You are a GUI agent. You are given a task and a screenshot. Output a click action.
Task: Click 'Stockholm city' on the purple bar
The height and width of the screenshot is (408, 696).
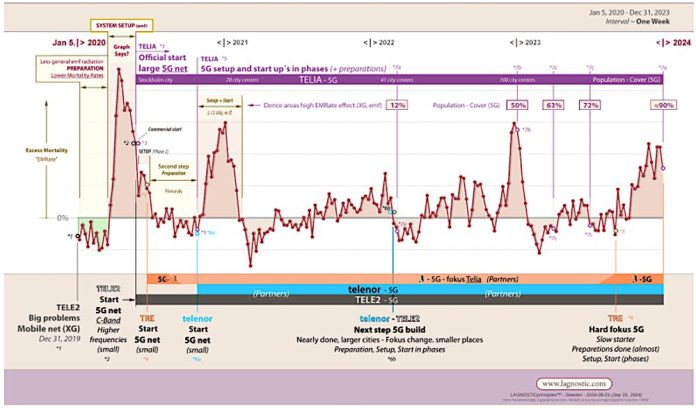tap(155, 80)
